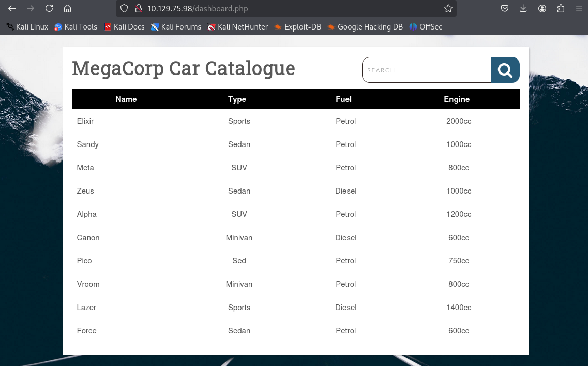The image size is (588, 366).
Task: Select the car name Pico
Action: coord(84,260)
